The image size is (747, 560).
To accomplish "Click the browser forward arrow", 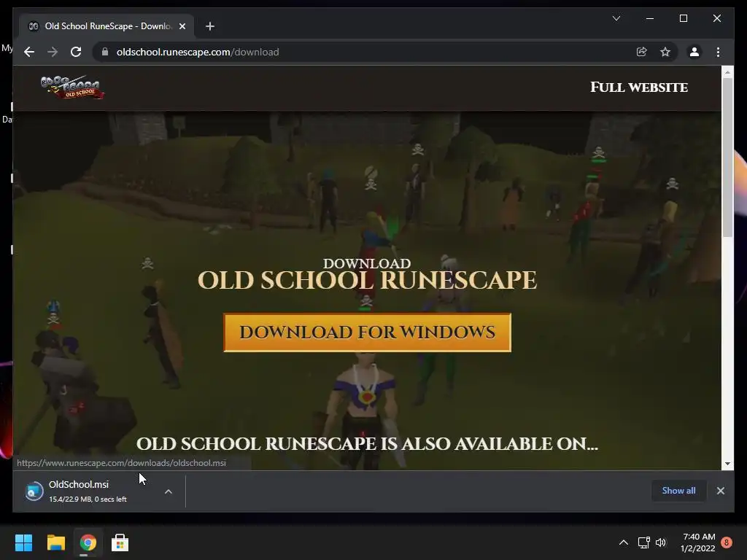I will pyautogui.click(x=53, y=52).
